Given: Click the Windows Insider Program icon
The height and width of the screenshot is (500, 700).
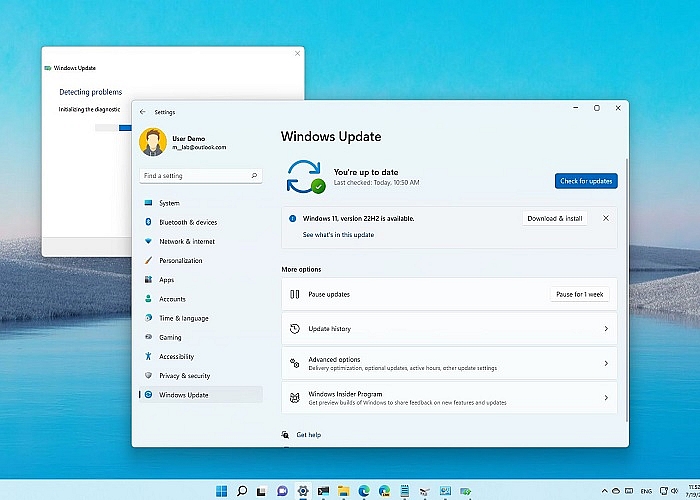Looking at the screenshot, I should (295, 398).
